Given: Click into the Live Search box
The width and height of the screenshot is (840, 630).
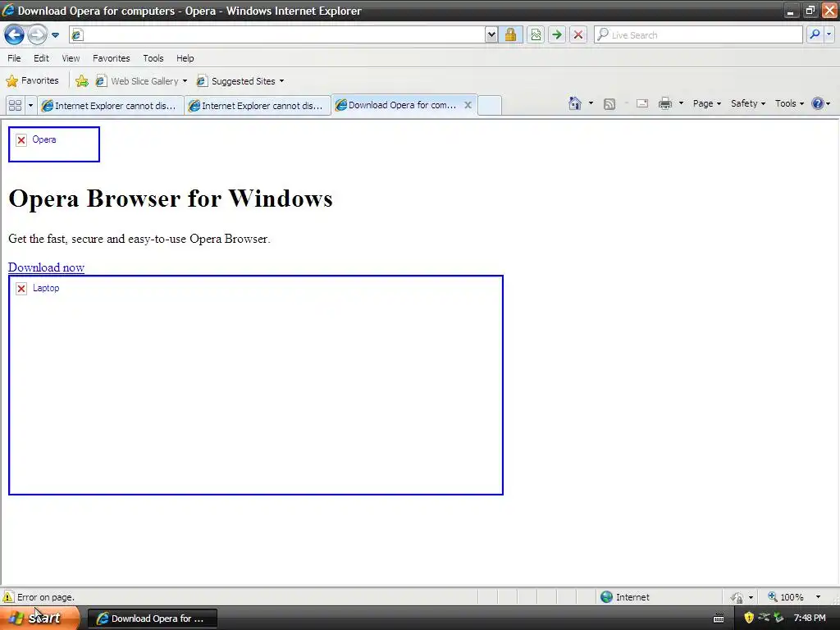Looking at the screenshot, I should [699, 34].
